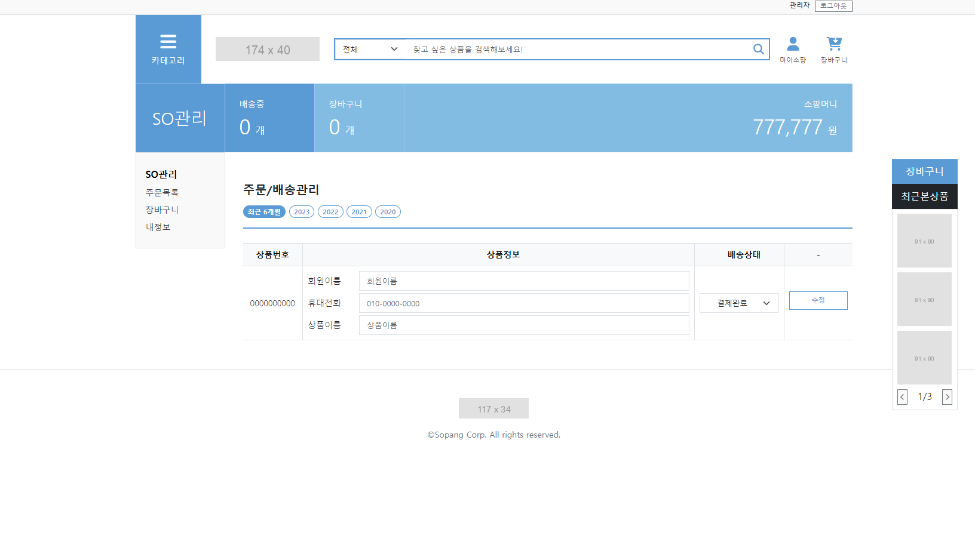Open the first recently viewed product thumbnail
This screenshot has width=975, height=560.
(924, 241)
